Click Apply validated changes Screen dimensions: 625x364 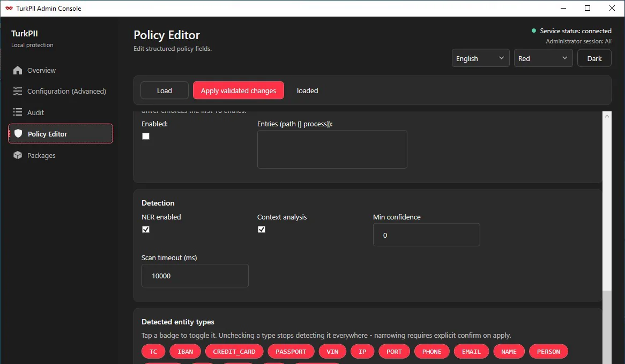click(x=239, y=90)
